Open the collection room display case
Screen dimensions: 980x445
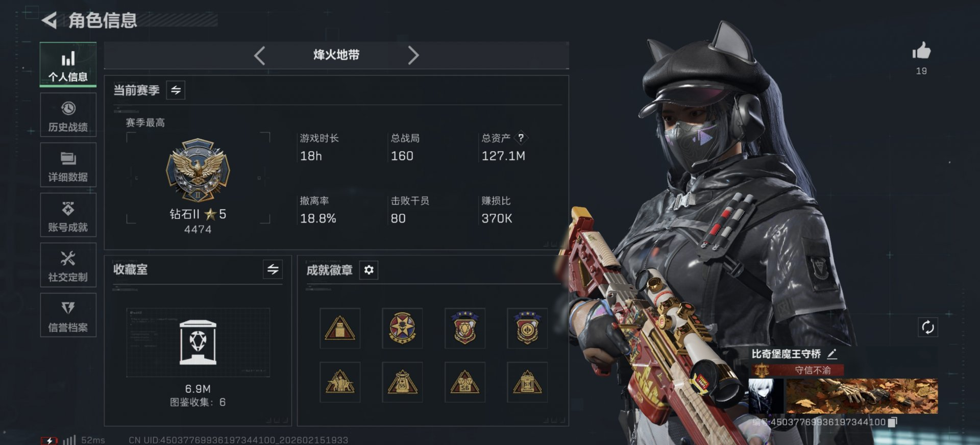pyautogui.click(x=198, y=342)
